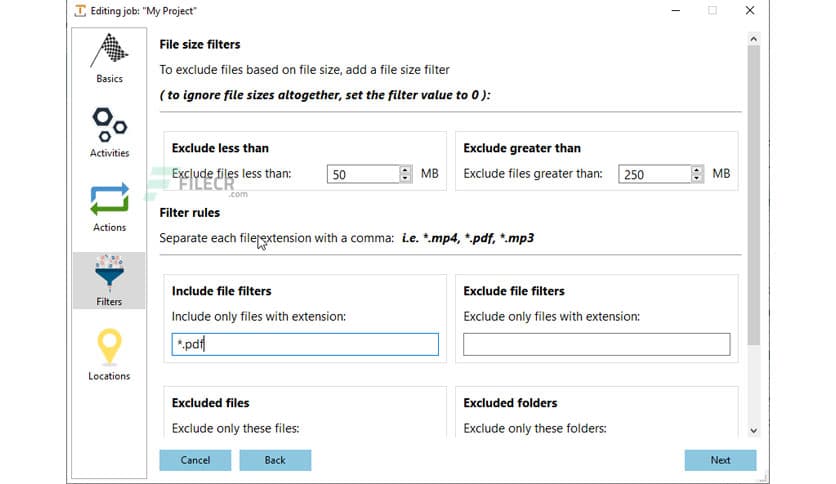
Task: Open the Locations pin icon
Action: coord(109,347)
